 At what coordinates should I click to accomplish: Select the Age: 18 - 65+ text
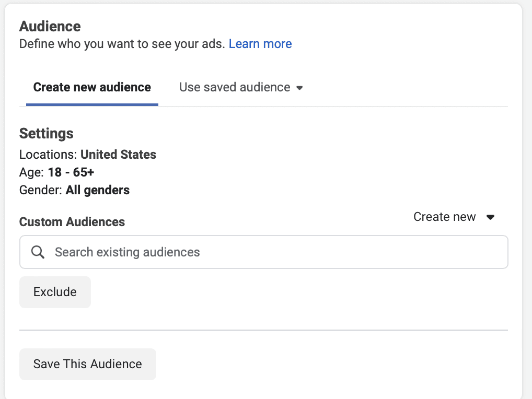pyautogui.click(x=56, y=172)
